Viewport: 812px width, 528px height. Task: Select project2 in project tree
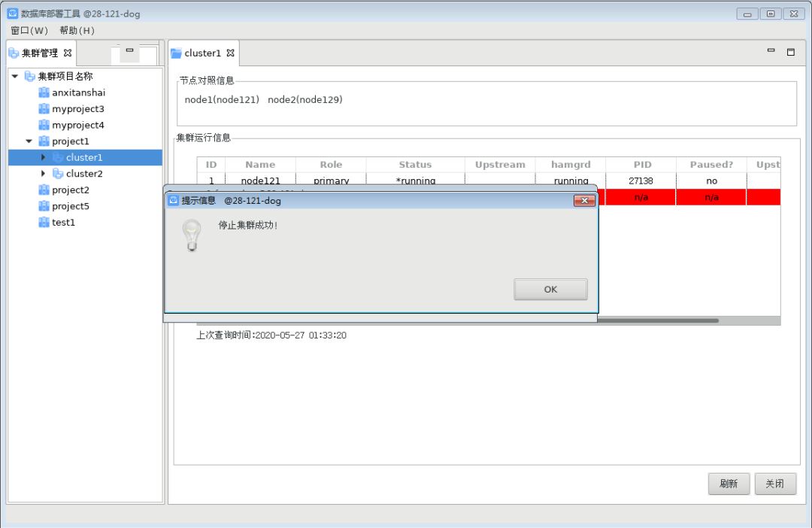[x=71, y=190]
